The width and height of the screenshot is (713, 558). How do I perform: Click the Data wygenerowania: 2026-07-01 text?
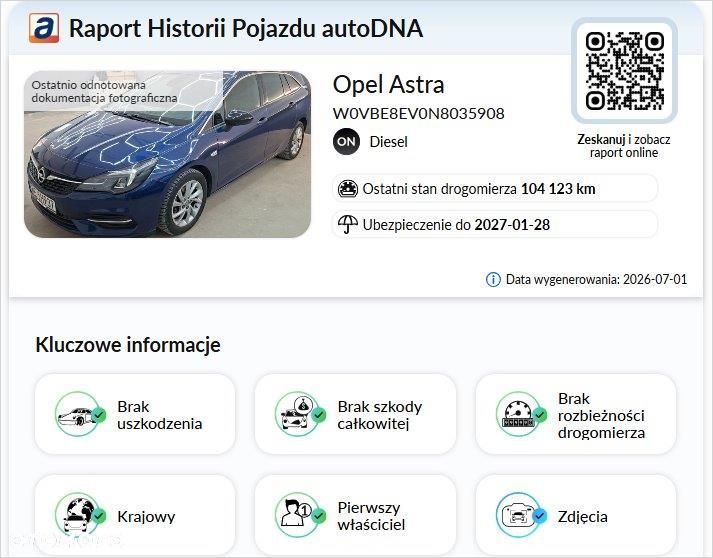click(596, 279)
